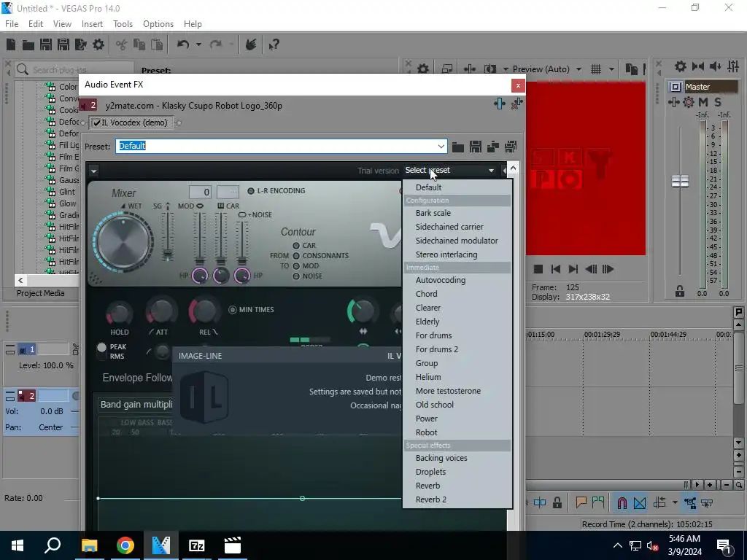Toggle Enable Snapping magnet icon

(x=622, y=503)
